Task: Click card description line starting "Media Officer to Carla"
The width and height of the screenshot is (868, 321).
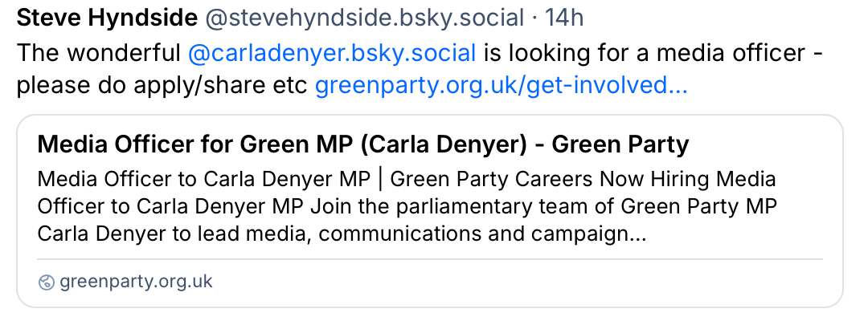Action: pos(201,177)
